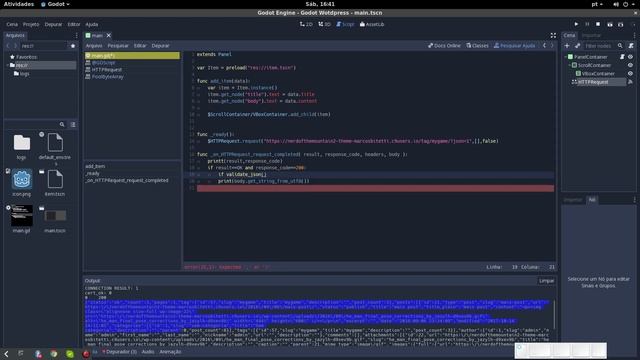640x360 pixels.
Task: Toggle visibility of VBoxContainer node
Action: pyautogui.click(x=630, y=73)
